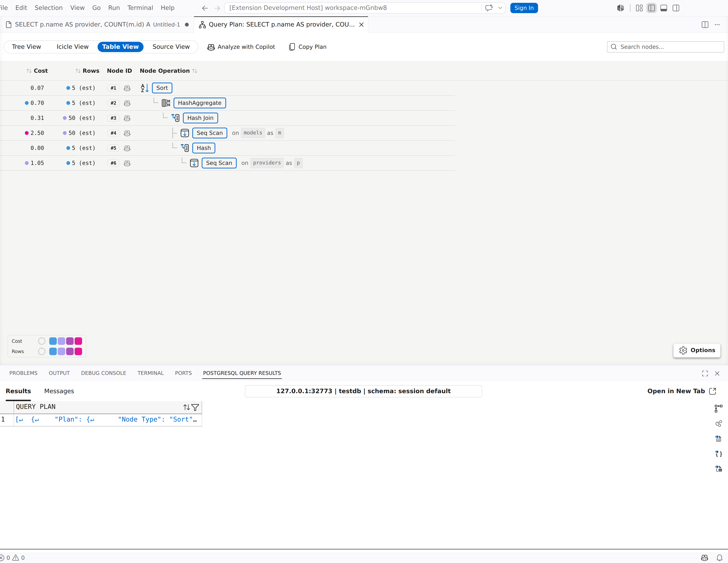Click the HashAggregate node icon
This screenshot has height=563, width=728.
click(x=166, y=103)
